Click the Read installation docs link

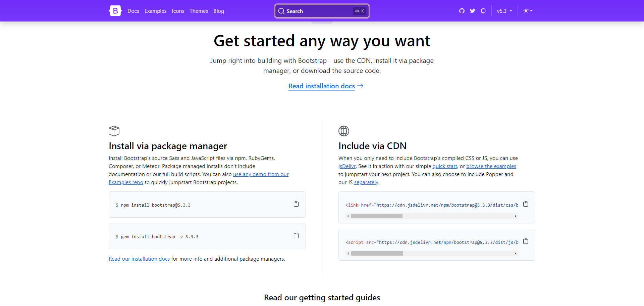322,86
